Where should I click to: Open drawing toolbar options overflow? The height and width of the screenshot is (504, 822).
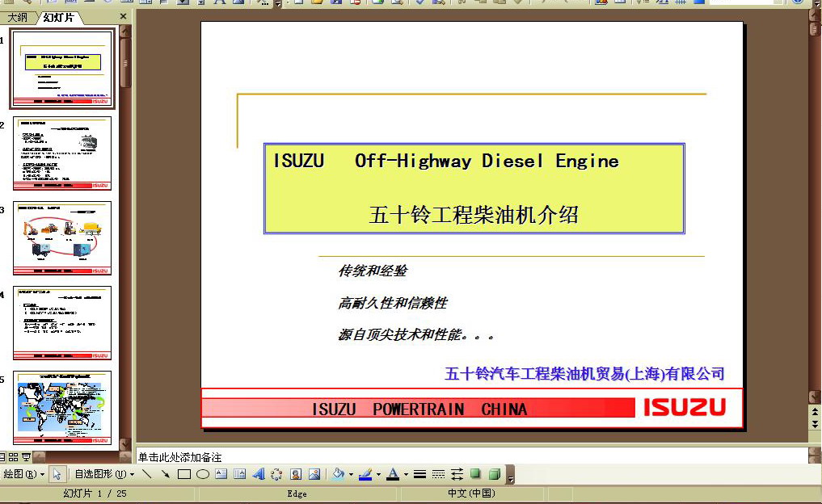511,475
